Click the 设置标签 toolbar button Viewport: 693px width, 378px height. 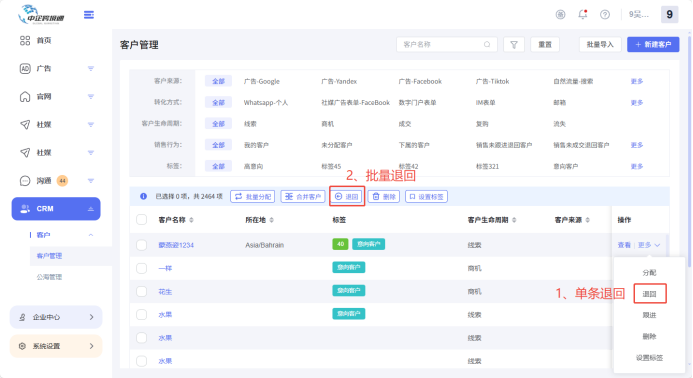(x=426, y=197)
